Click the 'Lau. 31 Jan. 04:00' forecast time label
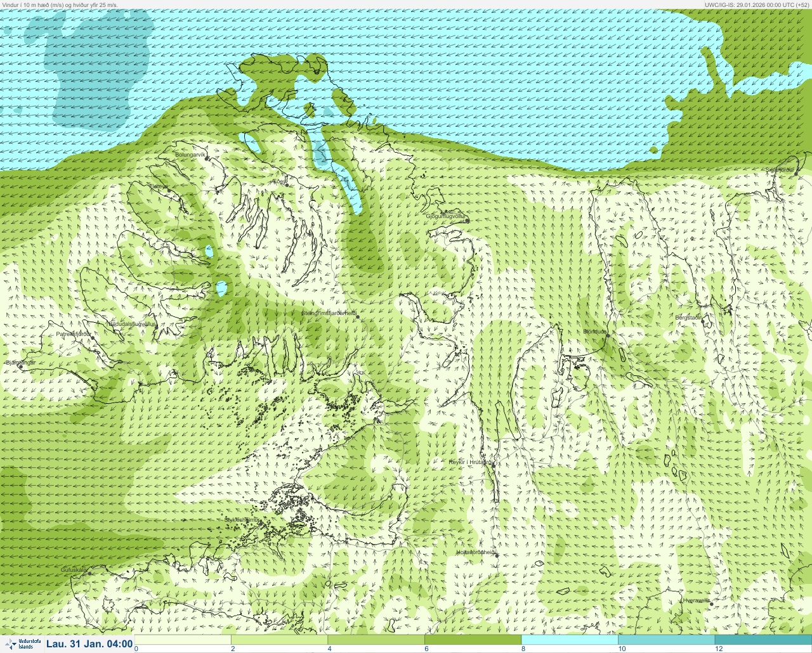 point(89,644)
